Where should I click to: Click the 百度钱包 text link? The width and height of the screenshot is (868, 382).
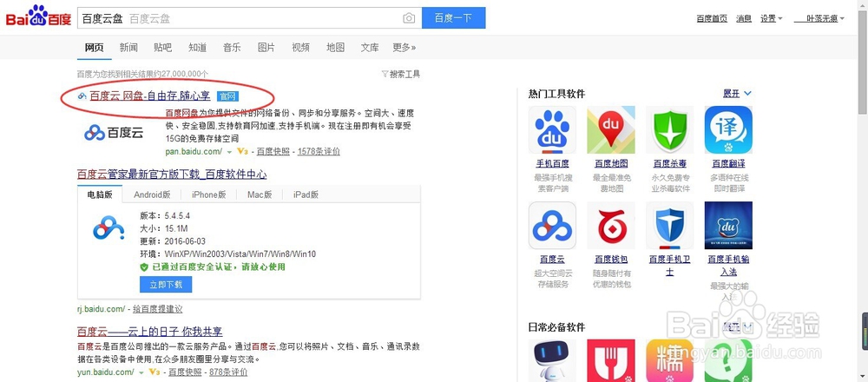[x=611, y=259]
